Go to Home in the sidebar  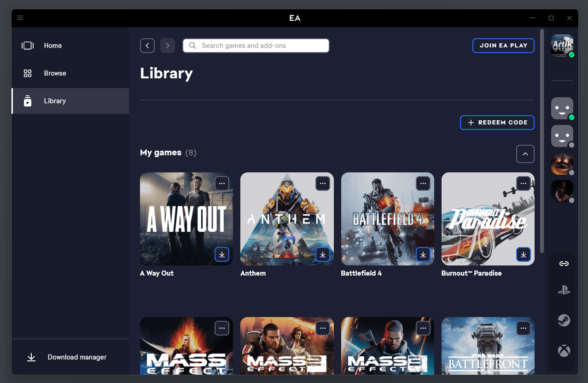[x=70, y=46]
